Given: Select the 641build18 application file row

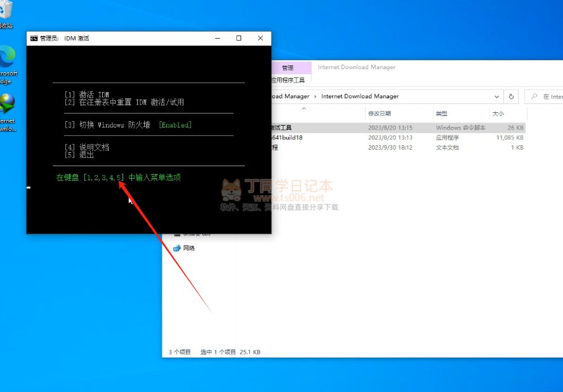Looking at the screenshot, I should (x=399, y=138).
